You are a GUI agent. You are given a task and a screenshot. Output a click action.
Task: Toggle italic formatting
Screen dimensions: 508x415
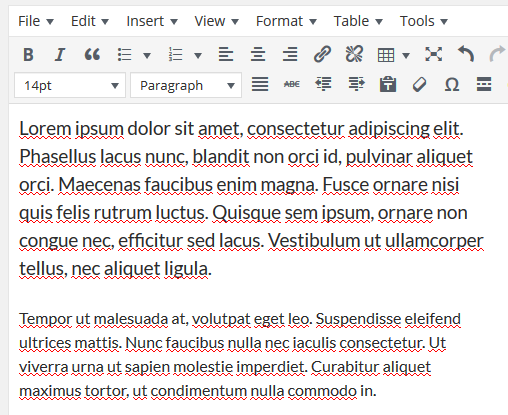pyautogui.click(x=60, y=54)
